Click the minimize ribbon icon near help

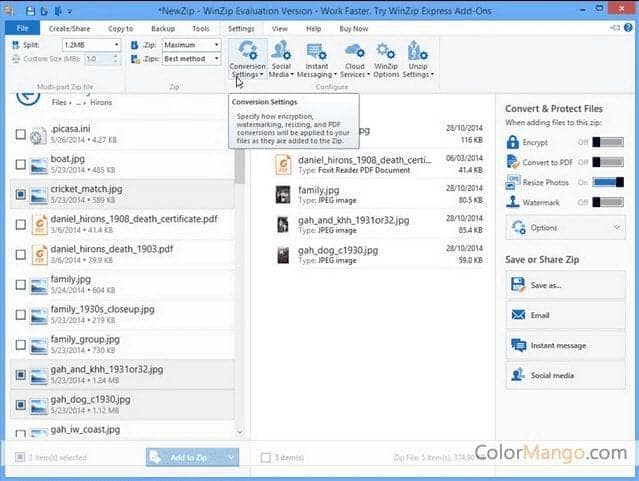pos(615,28)
